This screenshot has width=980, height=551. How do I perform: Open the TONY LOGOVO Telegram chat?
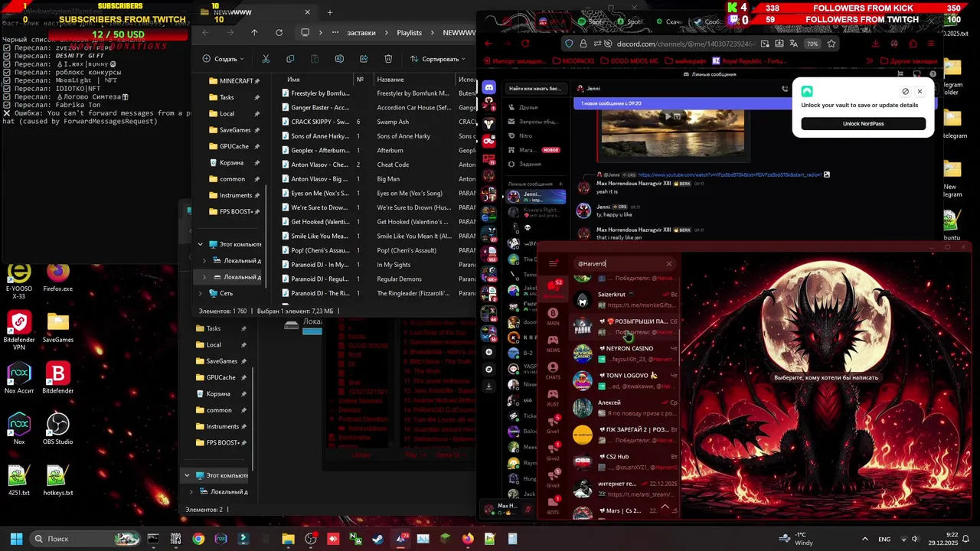[625, 380]
